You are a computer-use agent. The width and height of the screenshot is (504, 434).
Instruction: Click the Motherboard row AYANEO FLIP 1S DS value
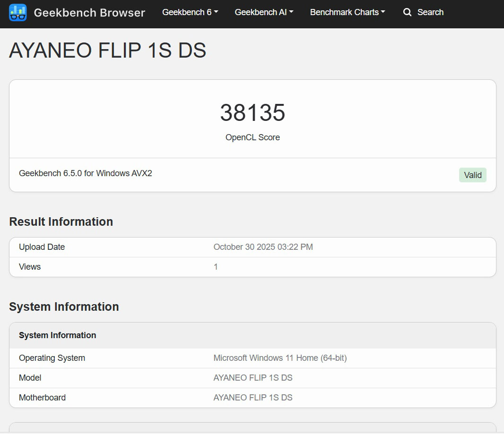253,398
